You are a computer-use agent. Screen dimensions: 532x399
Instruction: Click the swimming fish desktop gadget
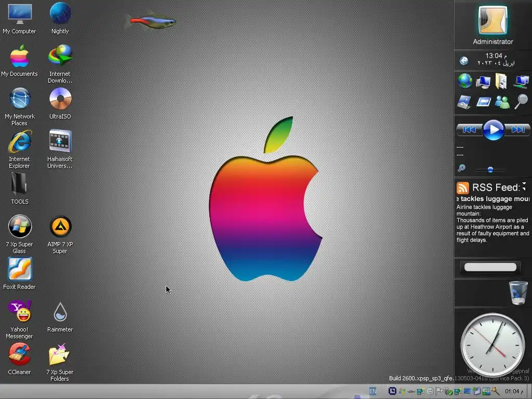tap(151, 20)
